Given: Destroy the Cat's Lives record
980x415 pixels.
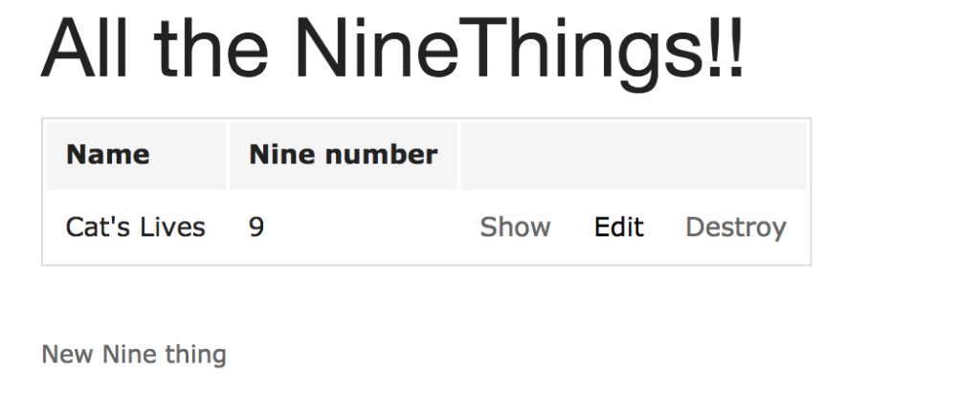Looking at the screenshot, I should point(735,228).
